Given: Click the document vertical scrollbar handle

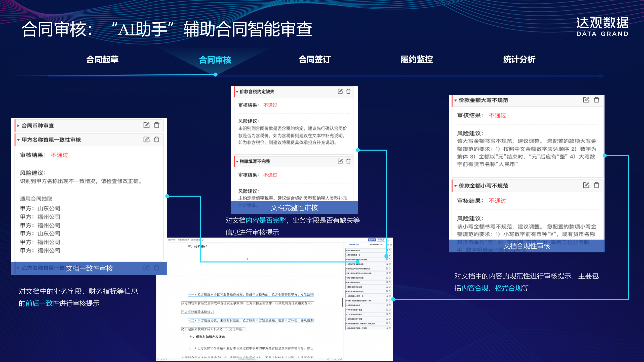Looking at the screenshot, I should (342, 302).
